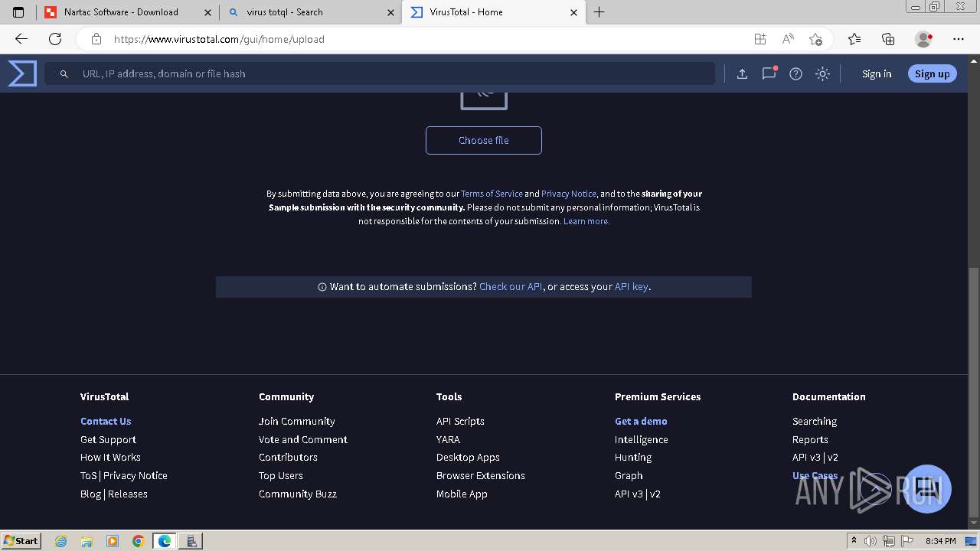Open YARA link under Tools
The image size is (980, 551).
pos(448,439)
